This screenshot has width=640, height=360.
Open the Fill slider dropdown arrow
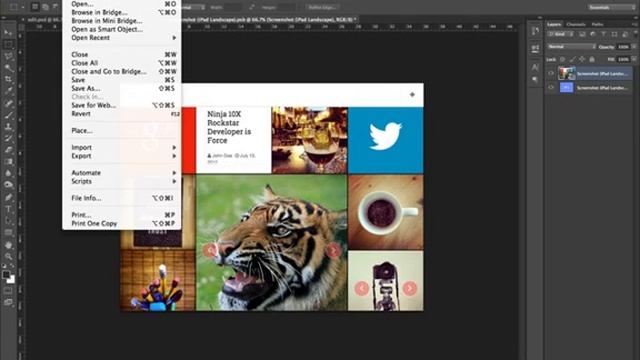click(634, 59)
